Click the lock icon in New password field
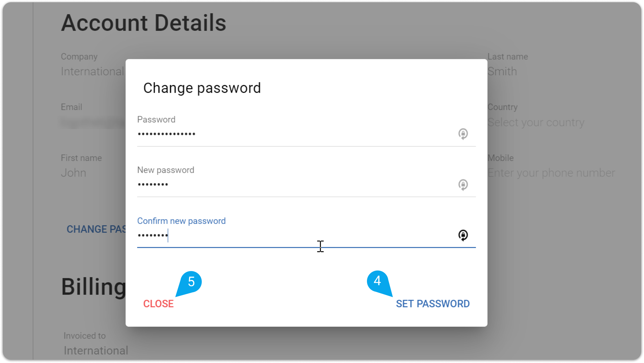 point(463,185)
